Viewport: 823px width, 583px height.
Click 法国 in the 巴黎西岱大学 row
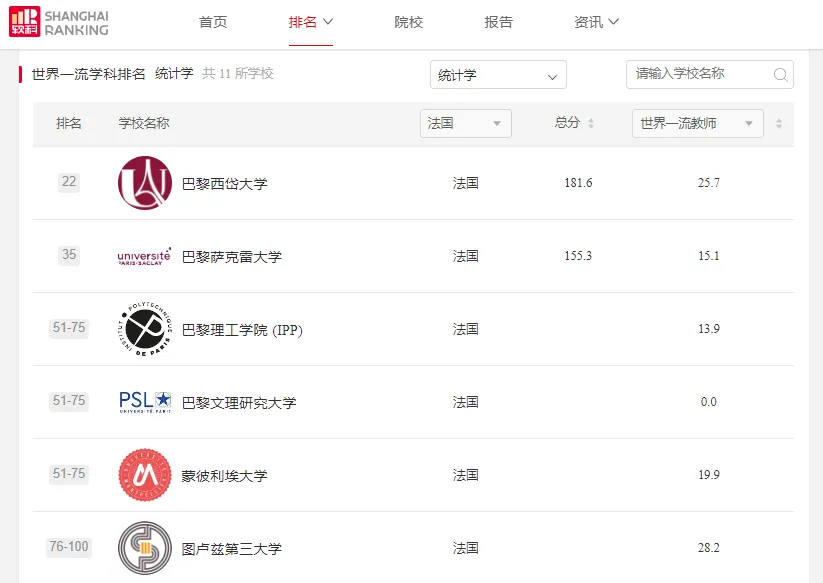(x=466, y=183)
